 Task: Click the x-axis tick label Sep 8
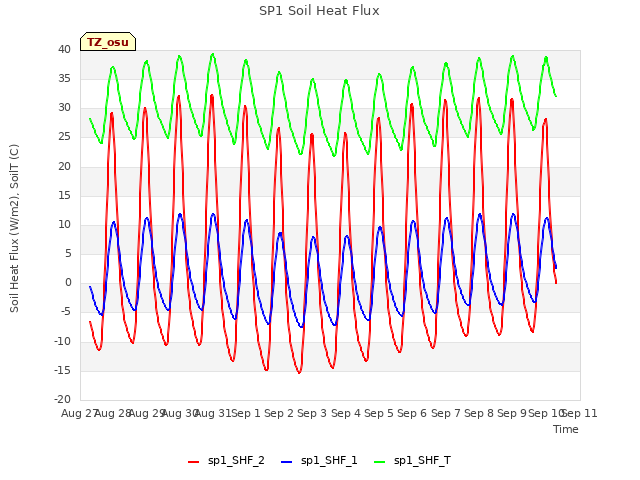pos(479,413)
